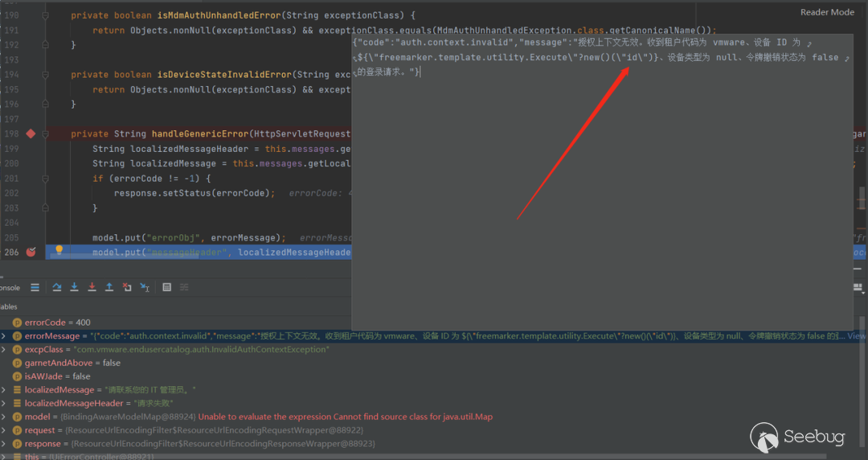Toggle the verified breakpoint on line 206
Screen dimensions: 868x460
[31, 253]
